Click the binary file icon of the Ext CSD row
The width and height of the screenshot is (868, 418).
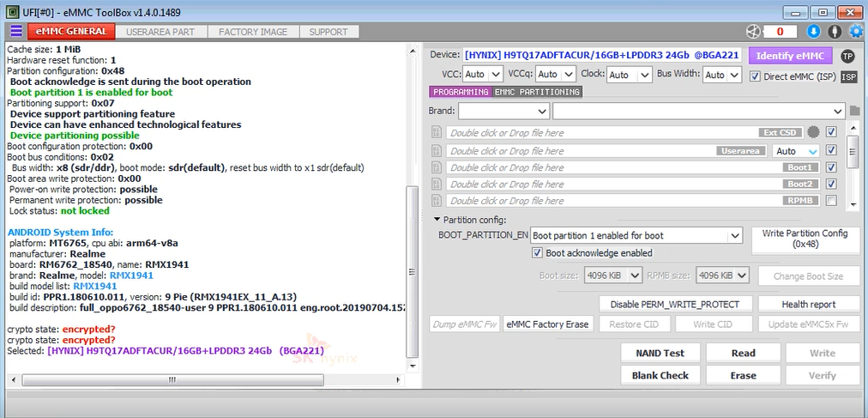click(x=437, y=133)
